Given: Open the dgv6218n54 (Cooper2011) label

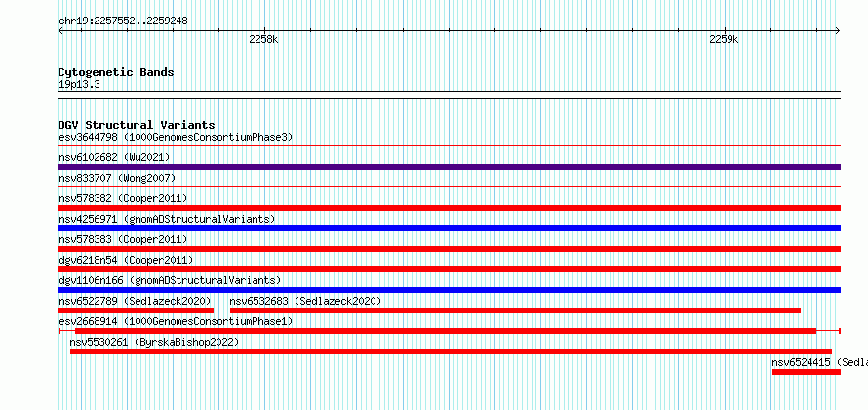Looking at the screenshot, I should click(x=126, y=260).
